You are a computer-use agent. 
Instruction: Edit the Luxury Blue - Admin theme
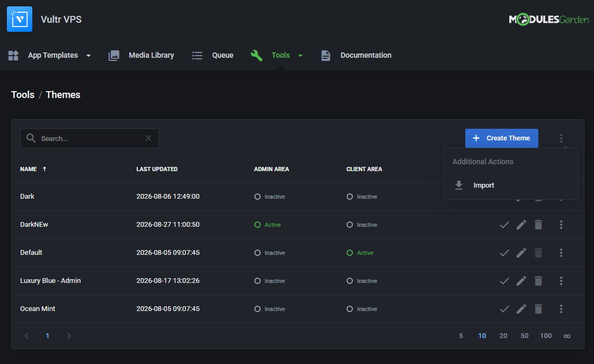pos(521,281)
